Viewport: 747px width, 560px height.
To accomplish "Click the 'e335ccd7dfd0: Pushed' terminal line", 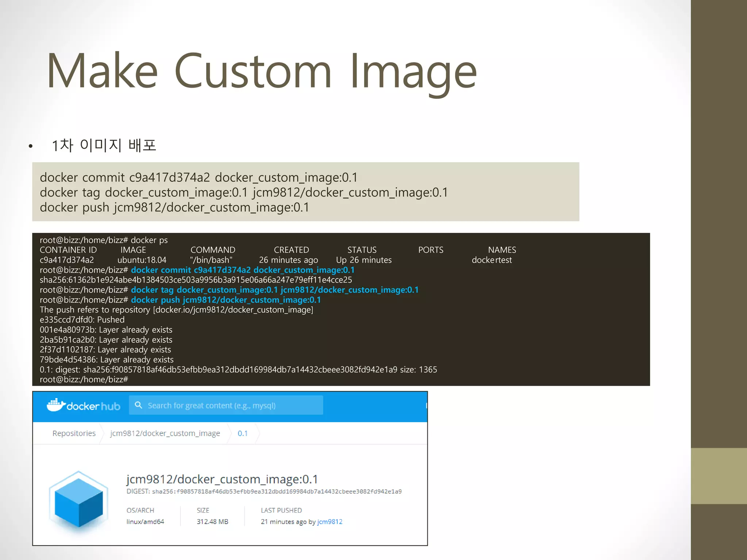I will (82, 320).
